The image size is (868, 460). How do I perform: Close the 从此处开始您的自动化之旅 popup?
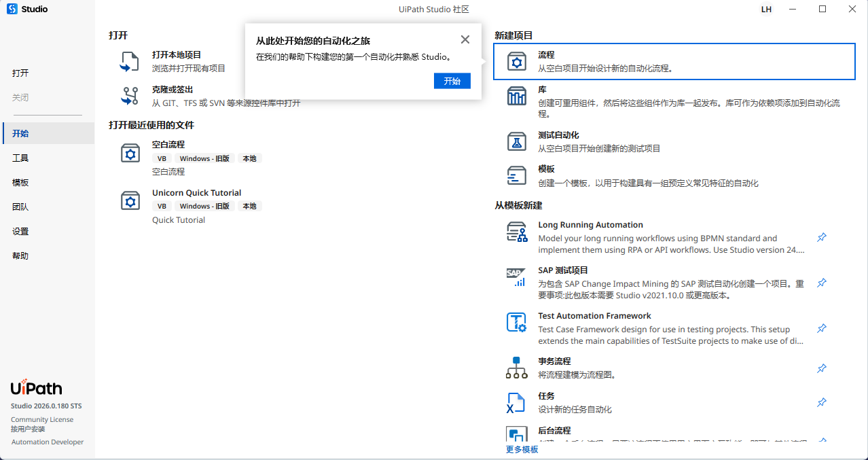tap(465, 40)
